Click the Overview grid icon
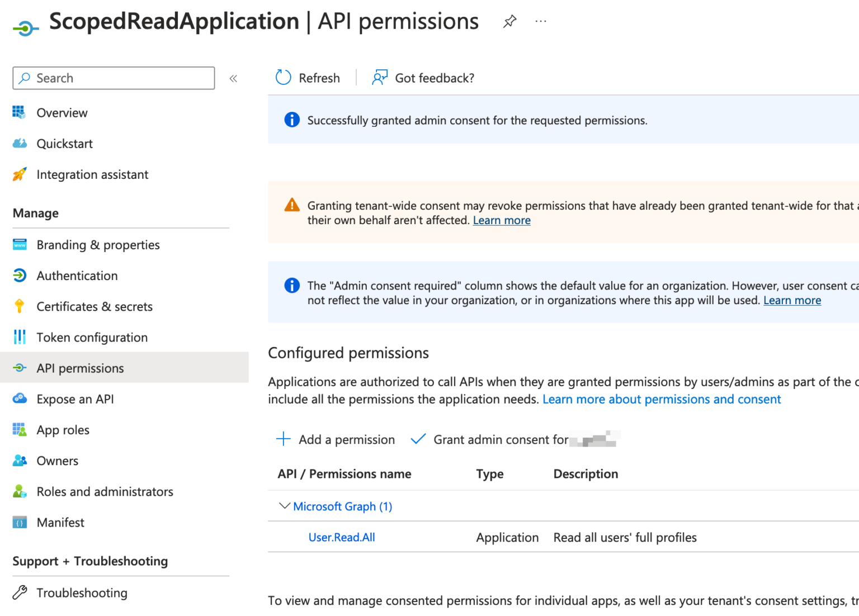Viewport: 859px width, 616px height. [19, 112]
